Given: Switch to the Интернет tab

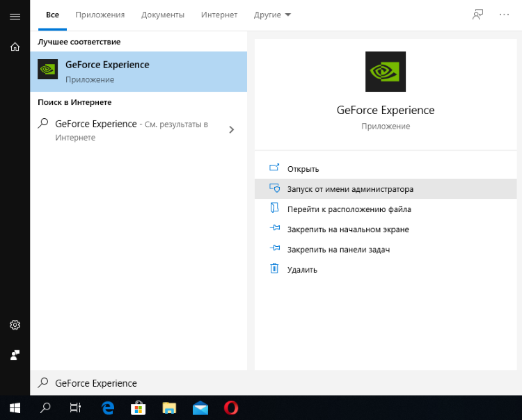Looking at the screenshot, I should point(219,15).
